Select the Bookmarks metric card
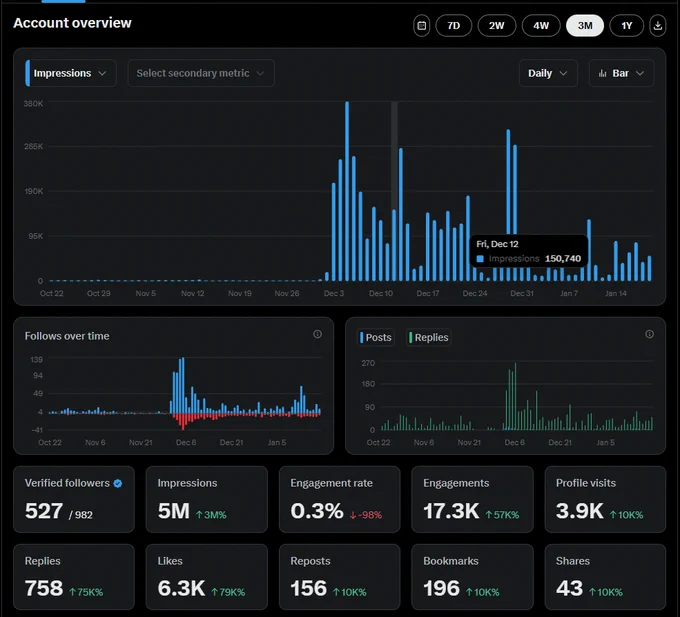Image resolution: width=680 pixels, height=617 pixels. tap(472, 577)
